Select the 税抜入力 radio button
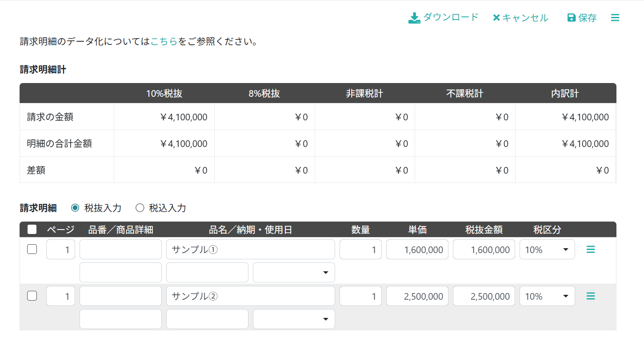 point(75,208)
